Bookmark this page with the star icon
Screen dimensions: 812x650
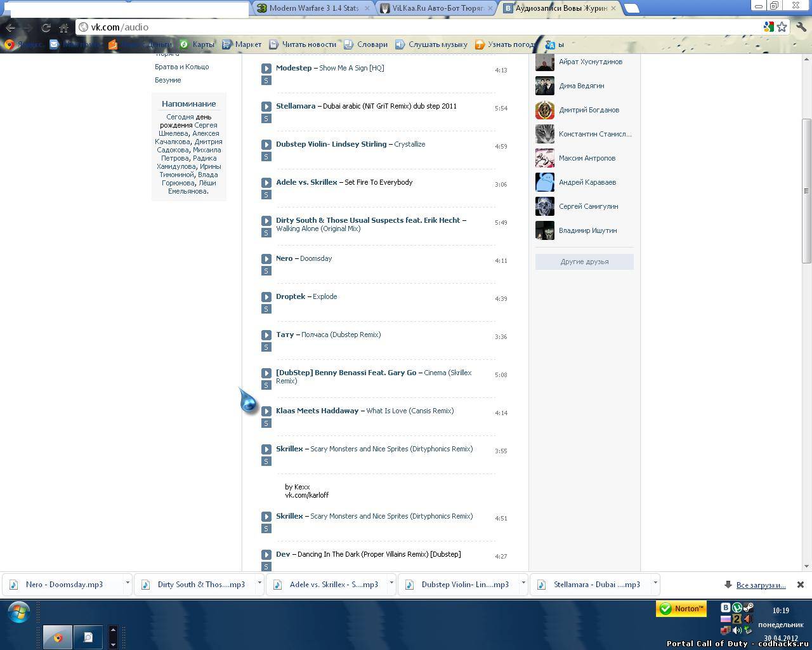pyautogui.click(x=782, y=27)
